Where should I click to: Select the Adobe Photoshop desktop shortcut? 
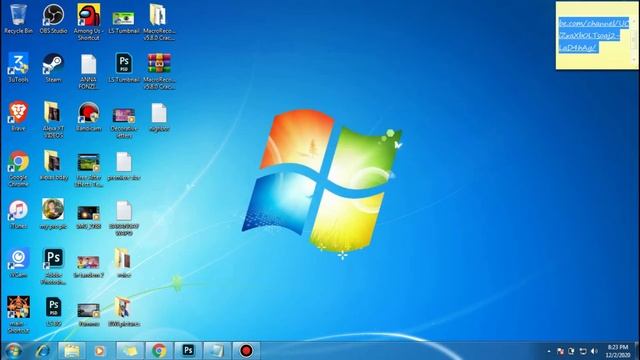click(53, 267)
